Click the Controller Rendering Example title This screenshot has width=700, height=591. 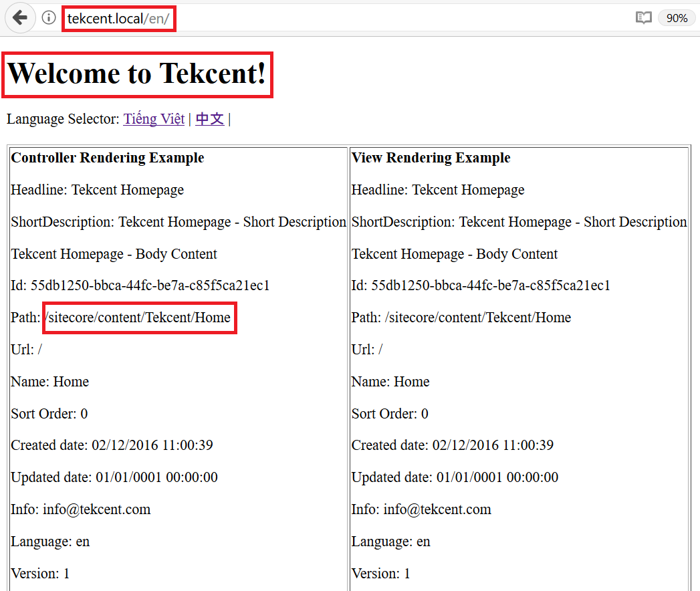[108, 158]
